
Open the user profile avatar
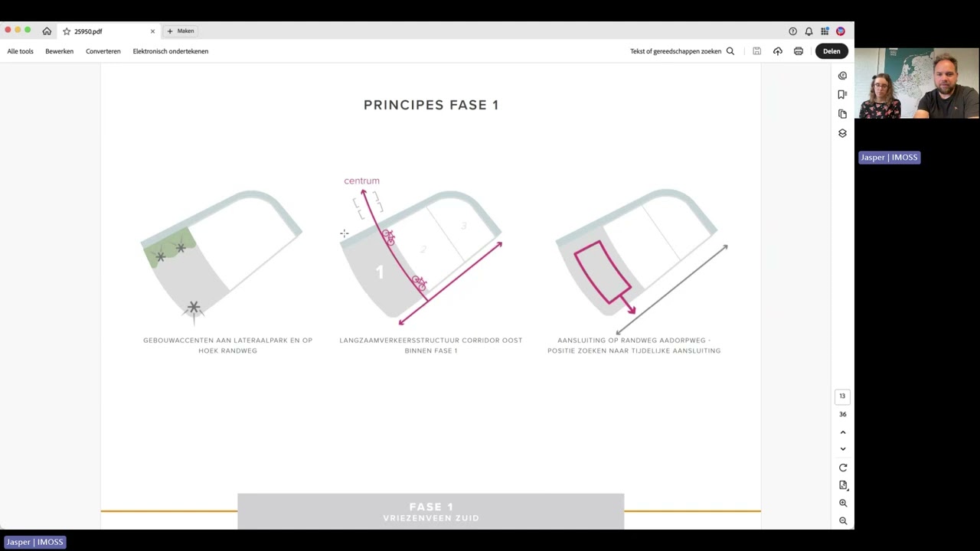[x=841, y=31]
